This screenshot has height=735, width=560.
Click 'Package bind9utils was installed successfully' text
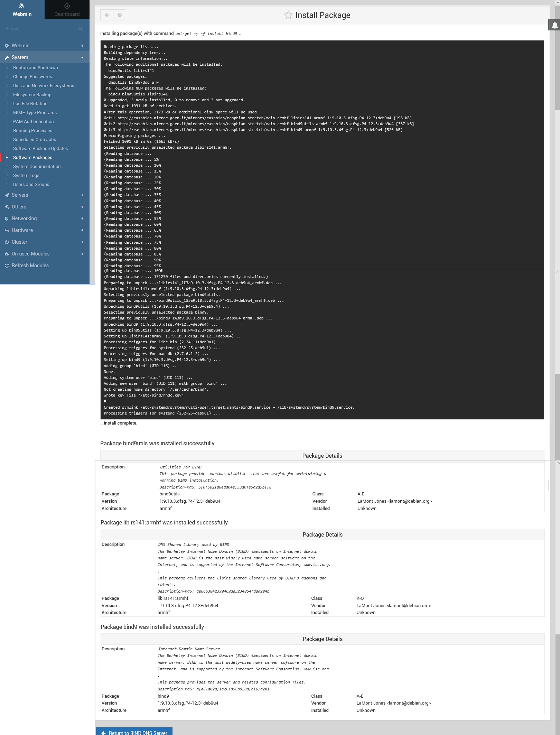click(x=157, y=443)
